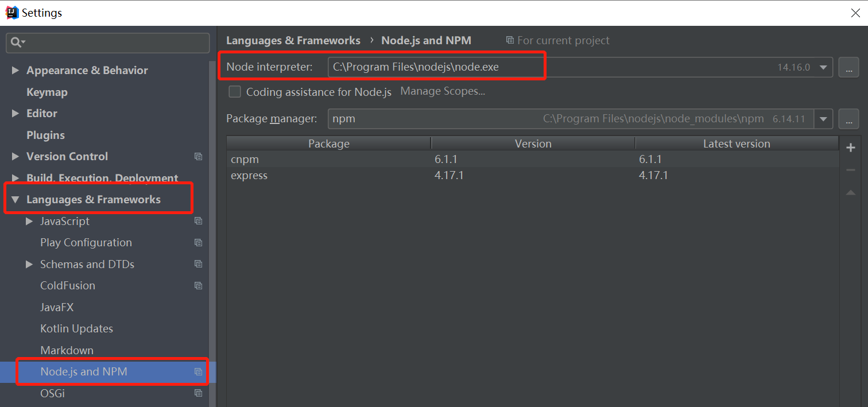The height and width of the screenshot is (407, 868).
Task: Open the Package manager dropdown arrow
Action: pos(823,119)
